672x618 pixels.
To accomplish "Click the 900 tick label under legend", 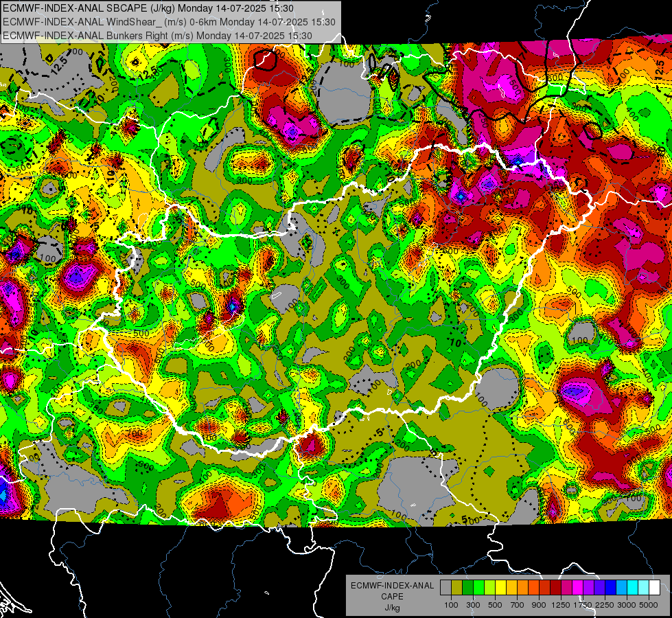I will pyautogui.click(x=539, y=605).
